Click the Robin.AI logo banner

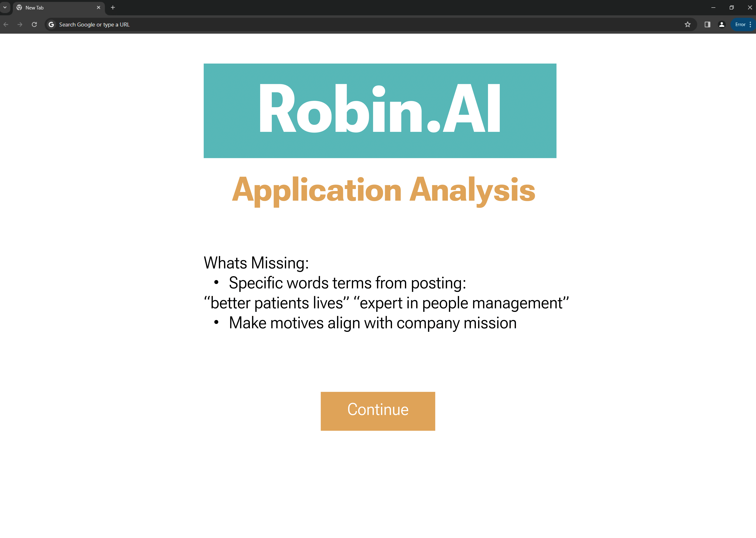tap(380, 111)
